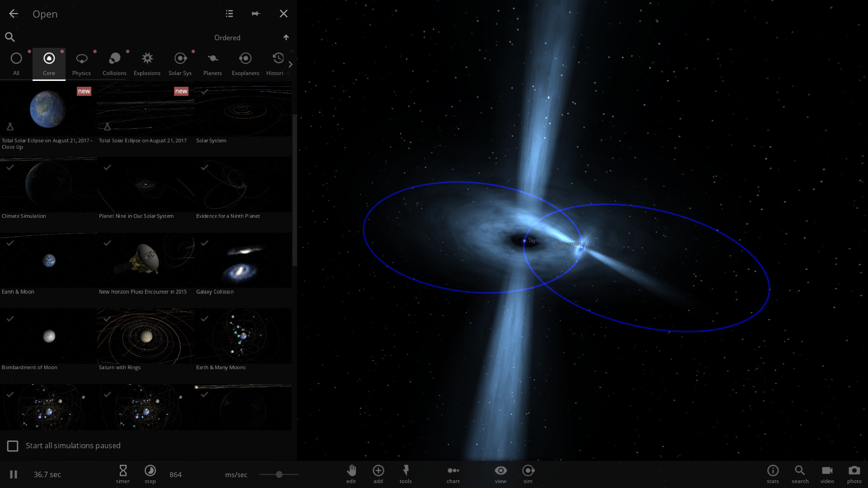Viewport: 868px width, 488px height.
Task: Click the Ordered dropdown sort option
Action: click(x=226, y=37)
